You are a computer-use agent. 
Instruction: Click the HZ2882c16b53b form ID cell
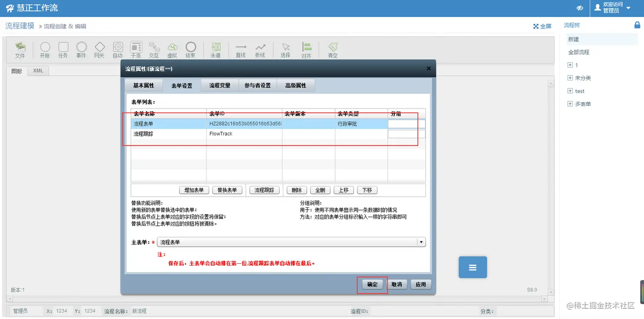244,124
